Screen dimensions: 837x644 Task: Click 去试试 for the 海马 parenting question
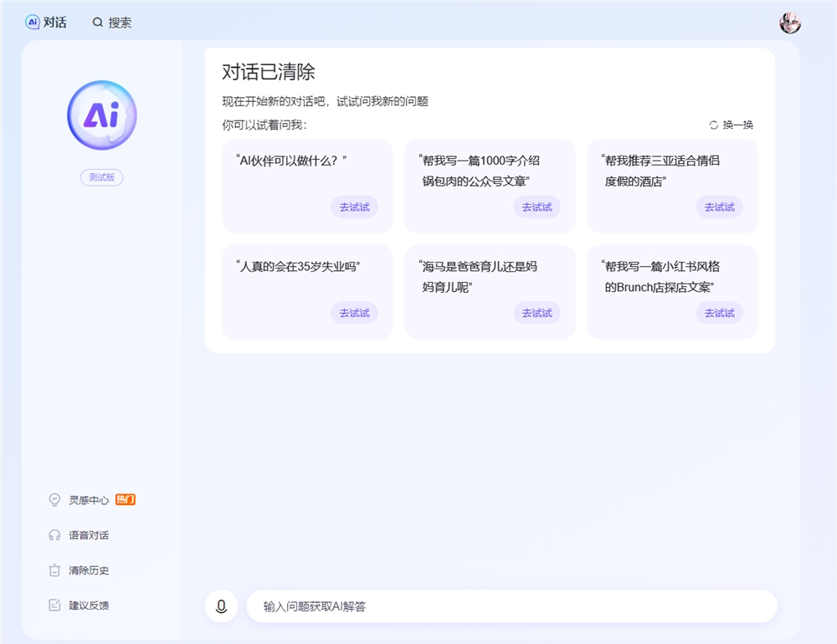(537, 313)
